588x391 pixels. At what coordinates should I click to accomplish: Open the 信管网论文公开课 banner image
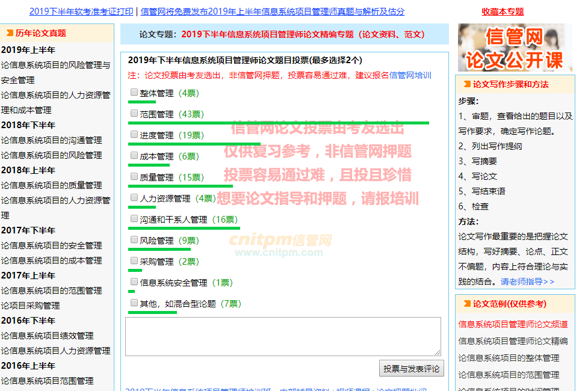pos(515,48)
